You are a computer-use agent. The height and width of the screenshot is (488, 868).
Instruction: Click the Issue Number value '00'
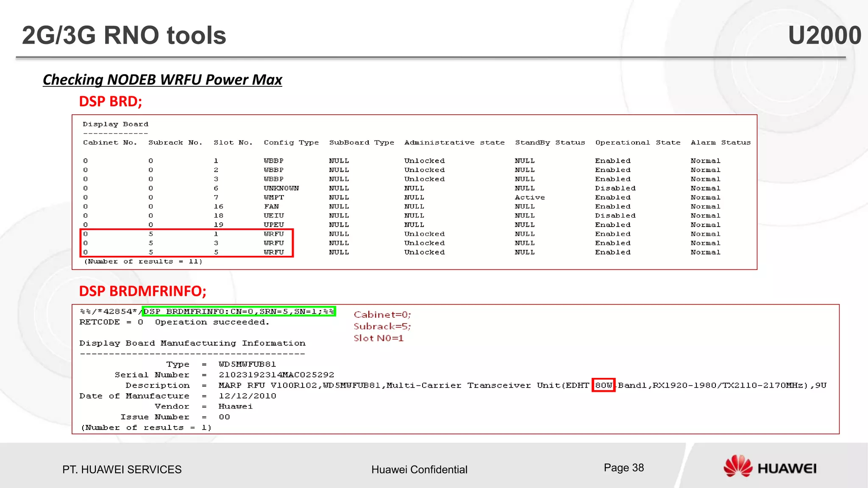224,417
